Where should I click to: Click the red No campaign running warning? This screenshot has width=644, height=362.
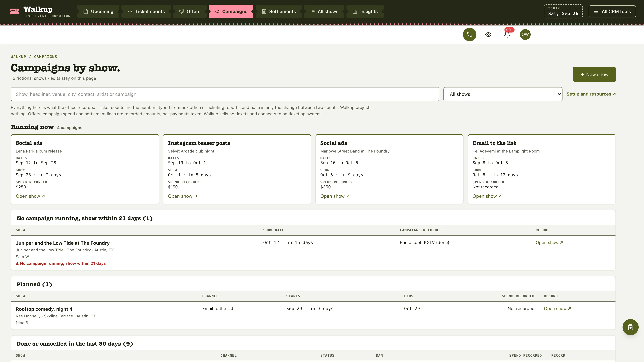(61, 263)
